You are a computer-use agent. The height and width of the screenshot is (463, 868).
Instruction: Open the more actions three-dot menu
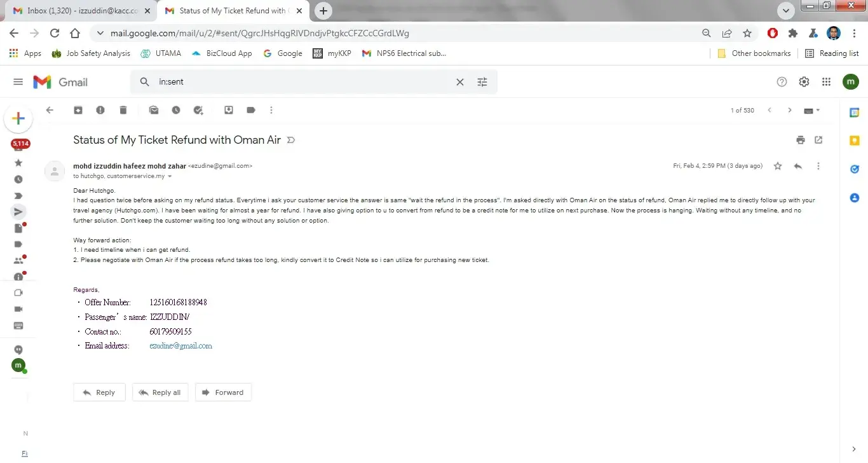point(271,110)
